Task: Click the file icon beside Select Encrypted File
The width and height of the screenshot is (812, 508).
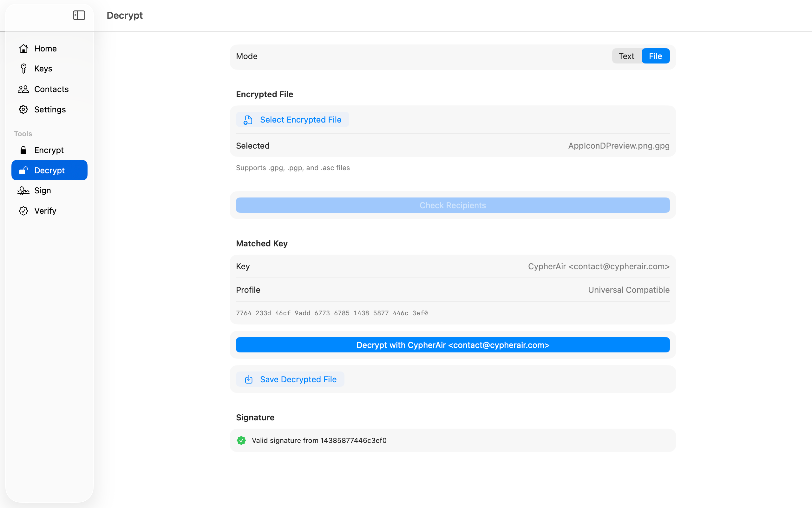Action: [248, 120]
